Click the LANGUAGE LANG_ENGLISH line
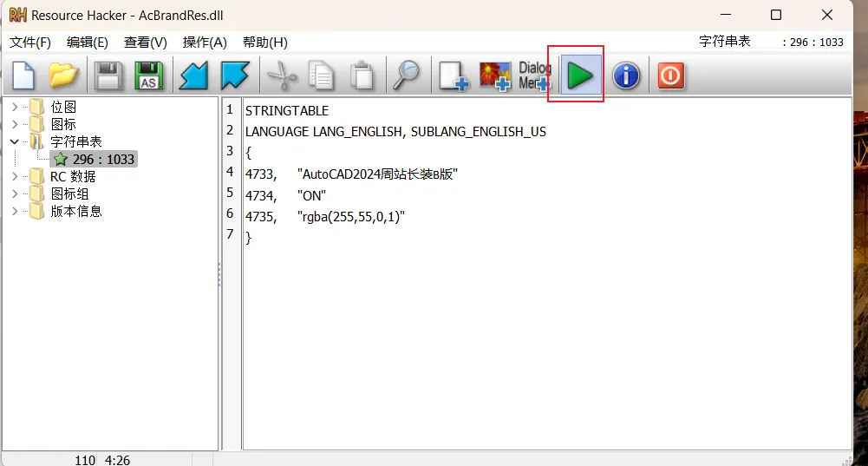Image resolution: width=868 pixels, height=466 pixels. click(x=395, y=132)
